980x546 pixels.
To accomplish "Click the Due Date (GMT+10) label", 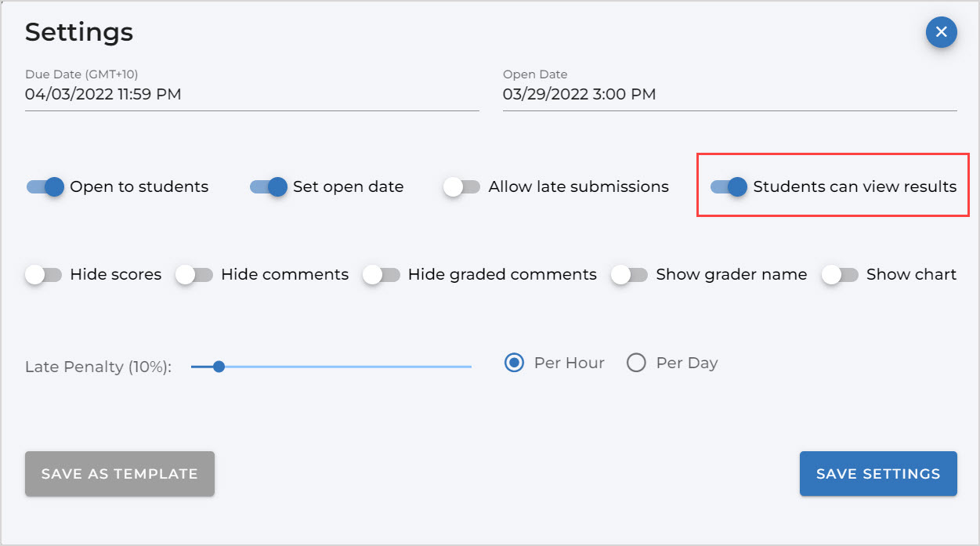I will click(81, 74).
